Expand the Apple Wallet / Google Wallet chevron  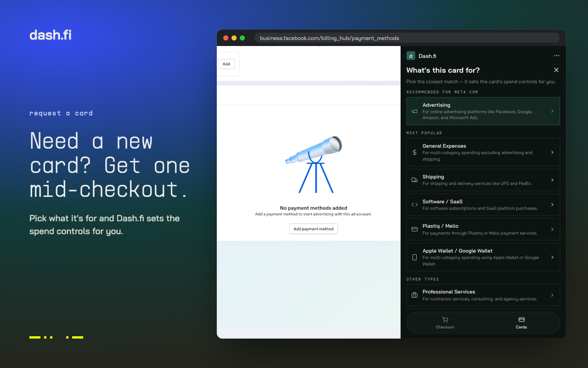(x=552, y=257)
